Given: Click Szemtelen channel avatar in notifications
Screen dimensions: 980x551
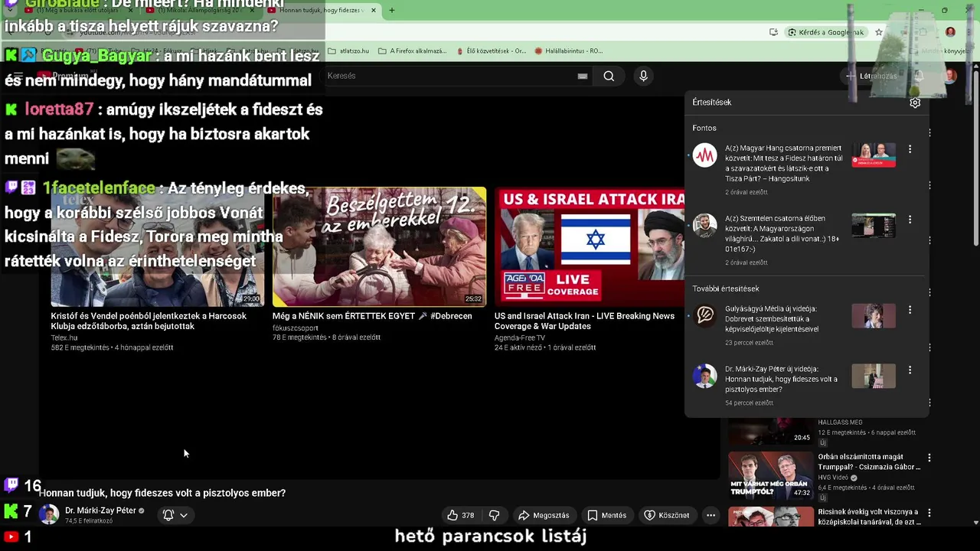Looking at the screenshot, I should pos(705,226).
